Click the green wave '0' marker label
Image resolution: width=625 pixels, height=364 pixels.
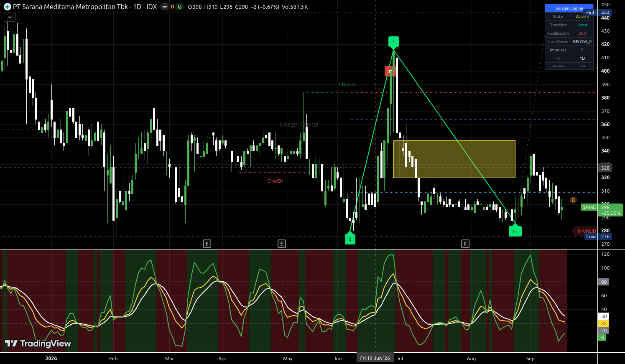click(x=350, y=239)
